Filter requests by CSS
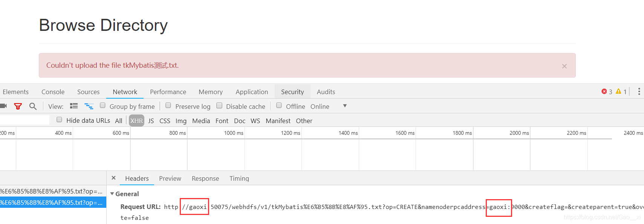644x224 pixels. (x=165, y=121)
